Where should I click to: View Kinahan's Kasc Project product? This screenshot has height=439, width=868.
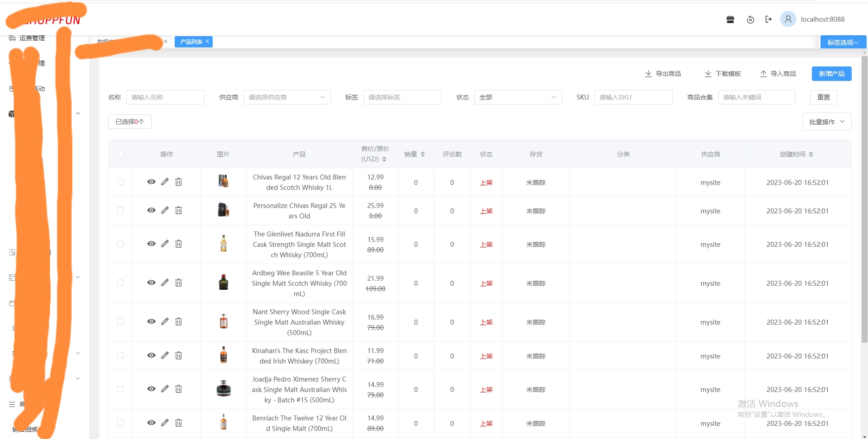tap(151, 355)
